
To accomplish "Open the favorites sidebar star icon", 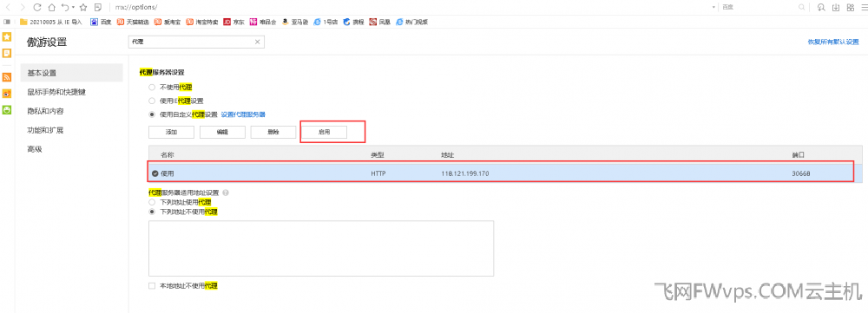I will click(7, 37).
